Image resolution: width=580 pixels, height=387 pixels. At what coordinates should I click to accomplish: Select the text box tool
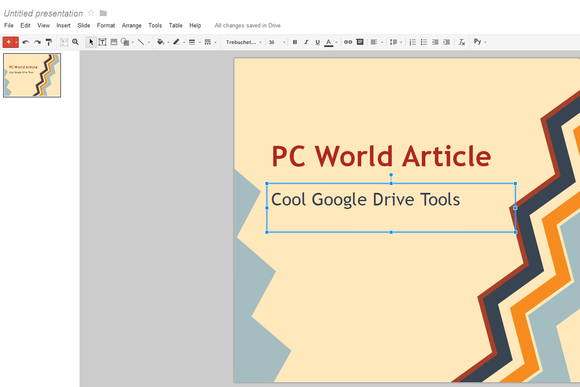[x=102, y=42]
